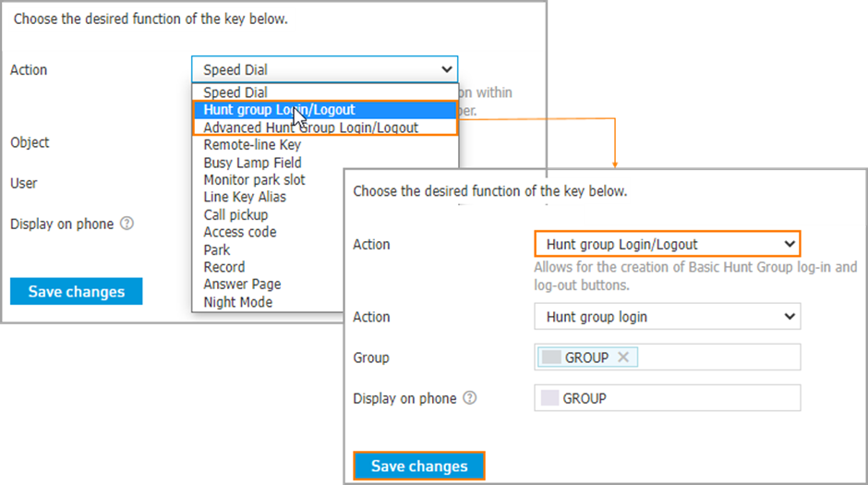Click the gray avatar in GROUP tag
This screenshot has width=868, height=485.
coord(551,358)
